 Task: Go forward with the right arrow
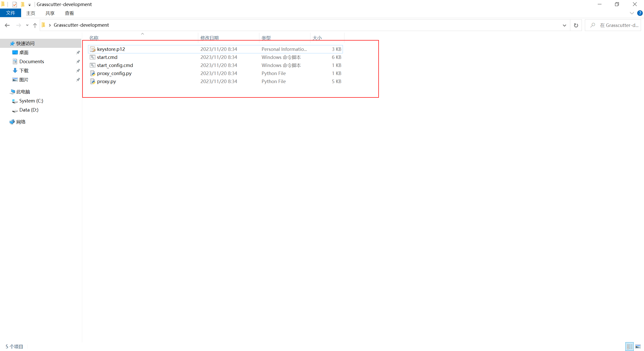[18, 25]
